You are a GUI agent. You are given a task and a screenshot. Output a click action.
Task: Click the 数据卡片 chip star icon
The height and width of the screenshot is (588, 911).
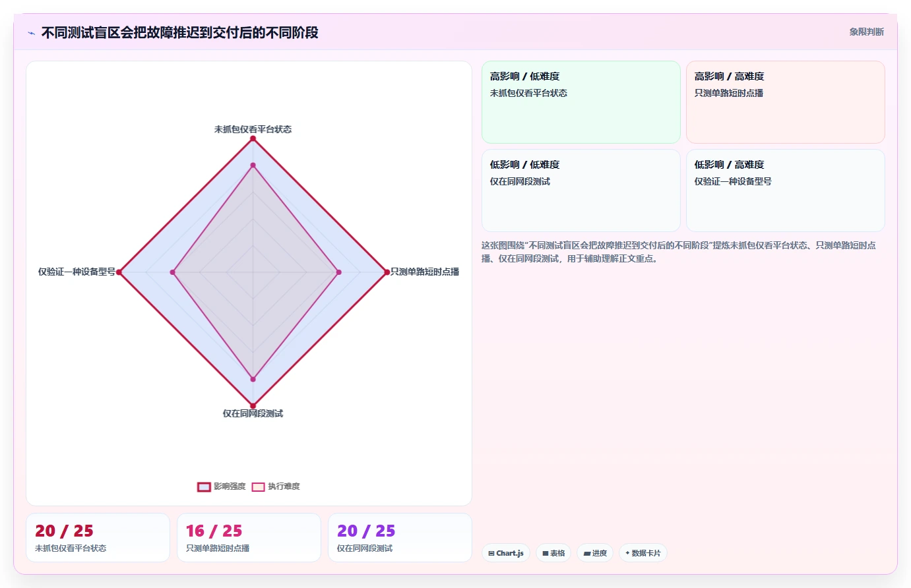(x=627, y=553)
